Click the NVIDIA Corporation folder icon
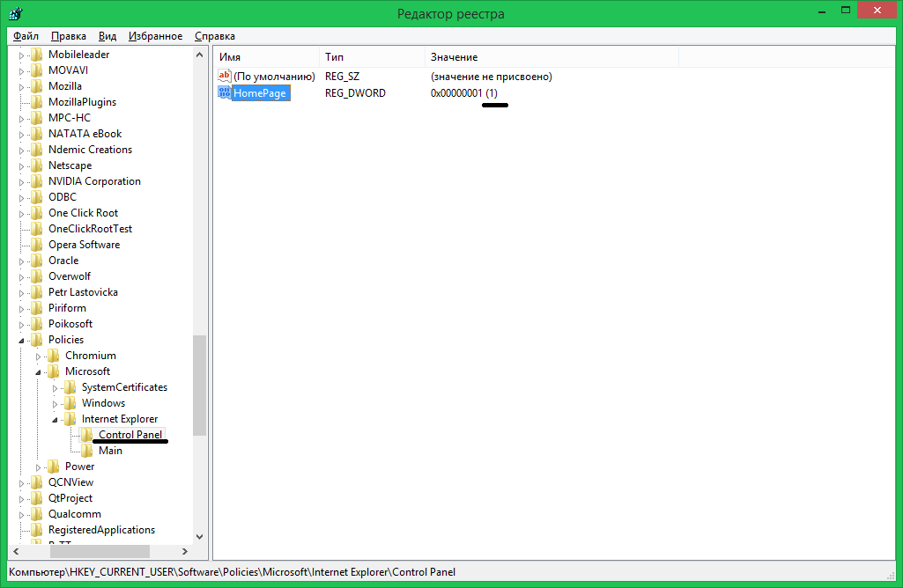 [x=36, y=181]
